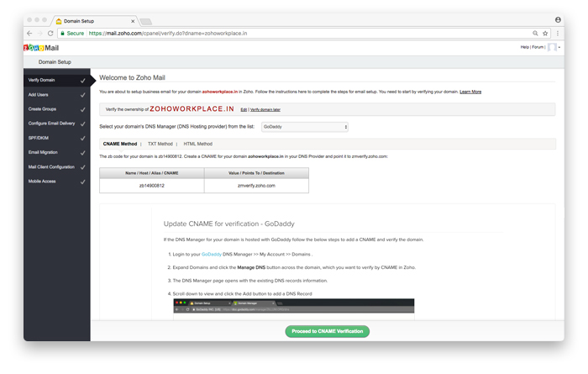Click the browser back arrow
Screen dimensions: 588x374
point(29,34)
